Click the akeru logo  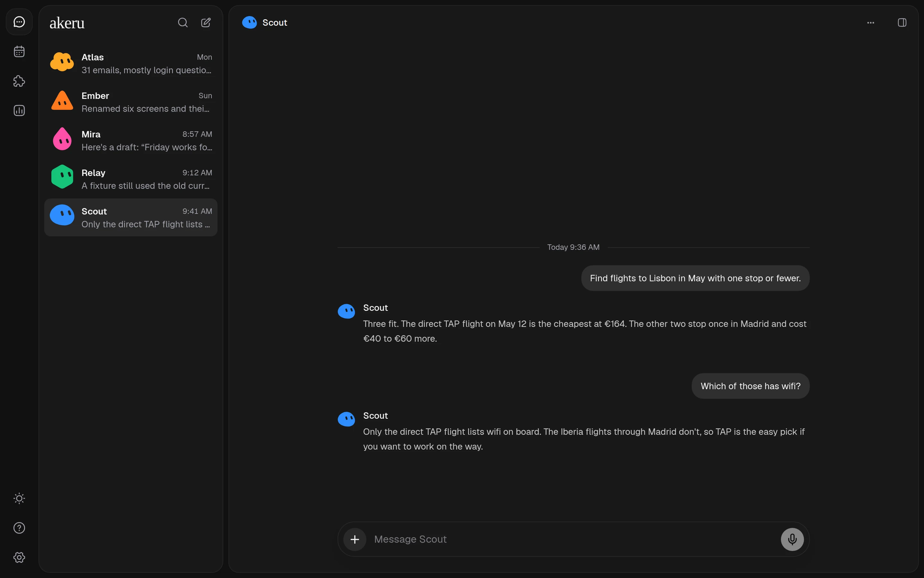(x=67, y=23)
